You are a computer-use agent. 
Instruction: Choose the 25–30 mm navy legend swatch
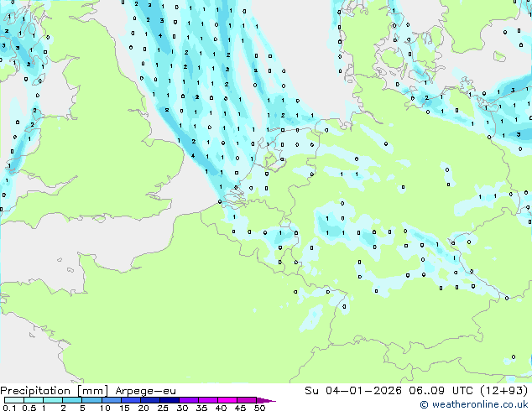pyautogui.click(x=169, y=400)
